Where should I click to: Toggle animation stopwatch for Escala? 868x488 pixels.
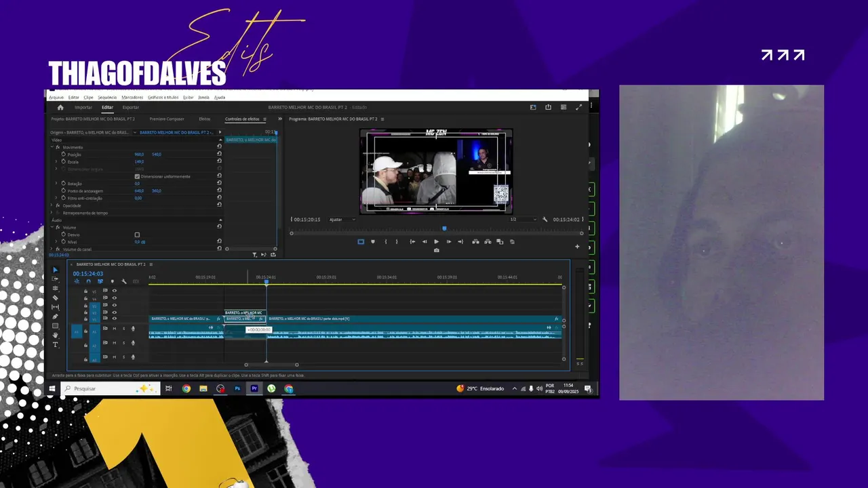pos(64,161)
